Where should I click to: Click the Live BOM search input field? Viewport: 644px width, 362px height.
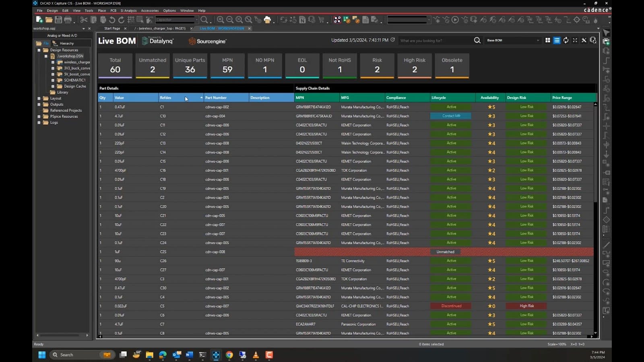point(436,41)
